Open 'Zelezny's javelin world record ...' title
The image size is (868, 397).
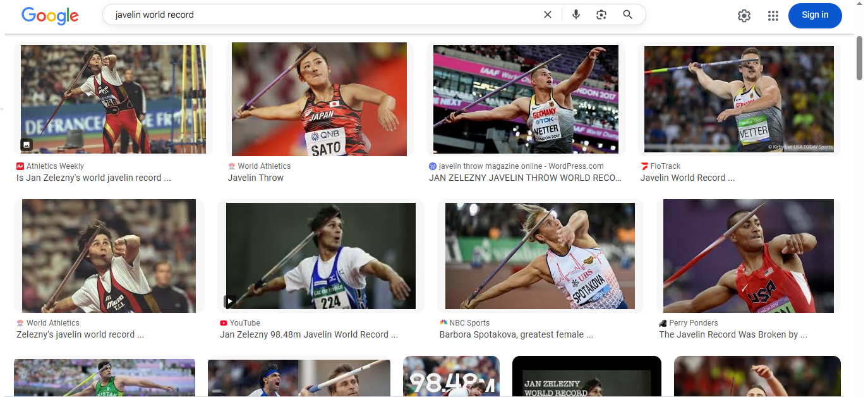80,334
